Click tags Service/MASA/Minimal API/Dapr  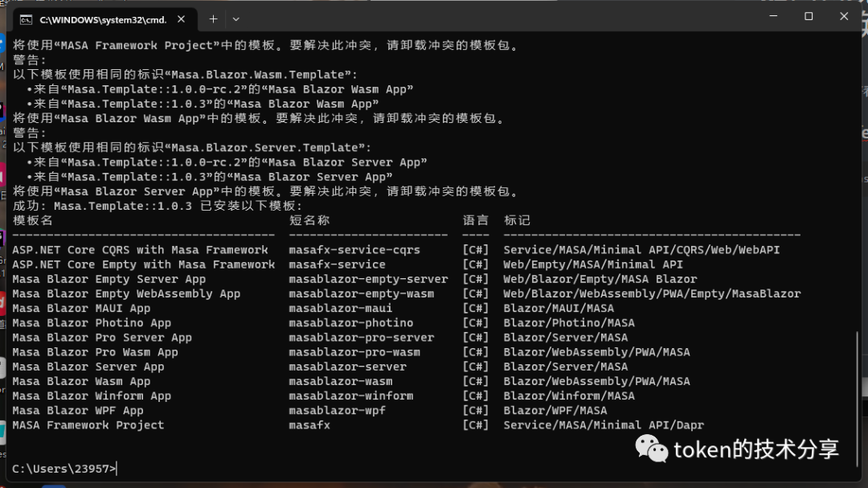tap(604, 424)
